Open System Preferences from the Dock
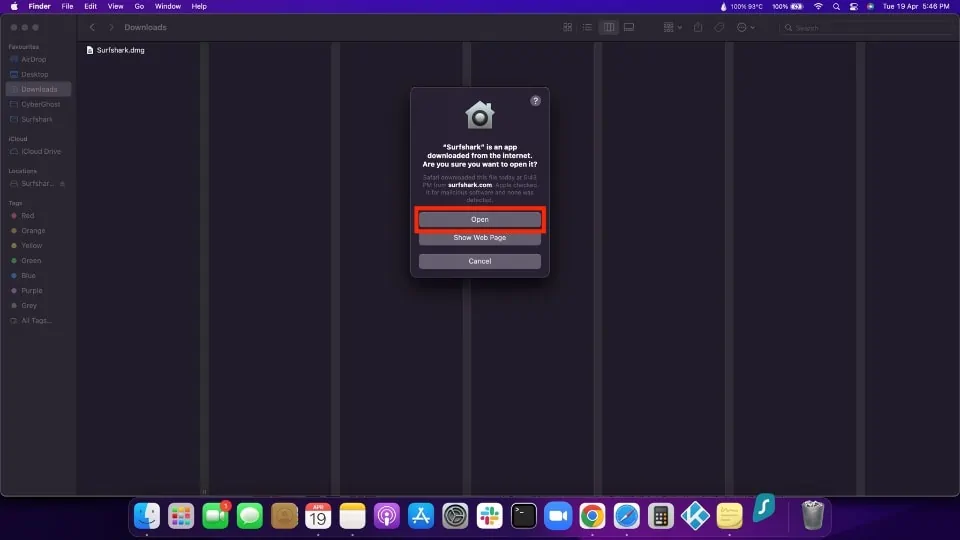Image resolution: width=960 pixels, height=540 pixels. (456, 516)
